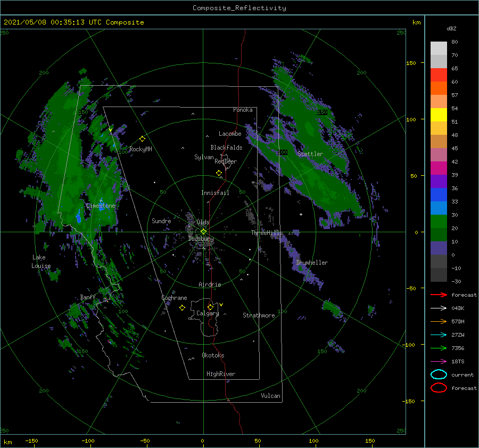
Task: Click the Blackfalds label
Action: coord(226,148)
